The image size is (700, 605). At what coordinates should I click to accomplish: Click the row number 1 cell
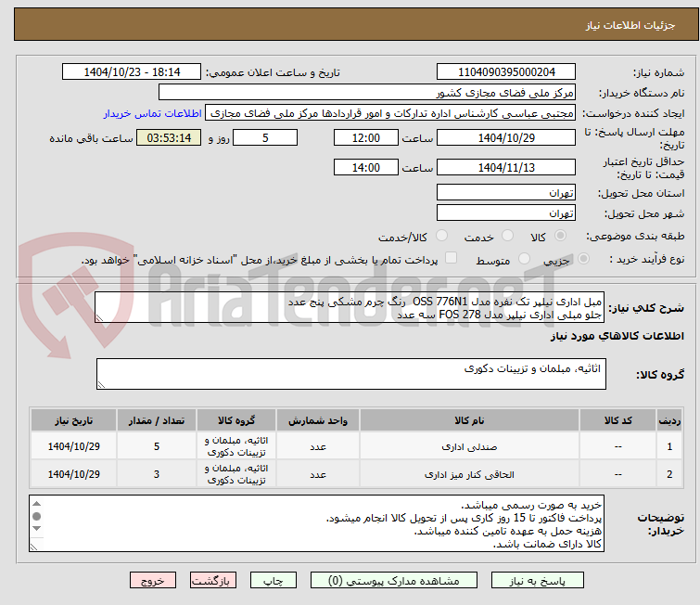(669, 446)
